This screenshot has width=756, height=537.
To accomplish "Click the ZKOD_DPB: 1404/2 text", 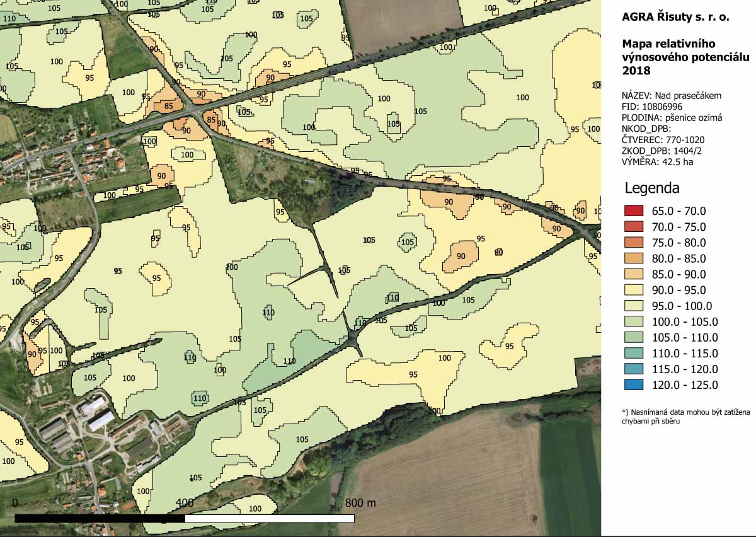I will pos(661,151).
